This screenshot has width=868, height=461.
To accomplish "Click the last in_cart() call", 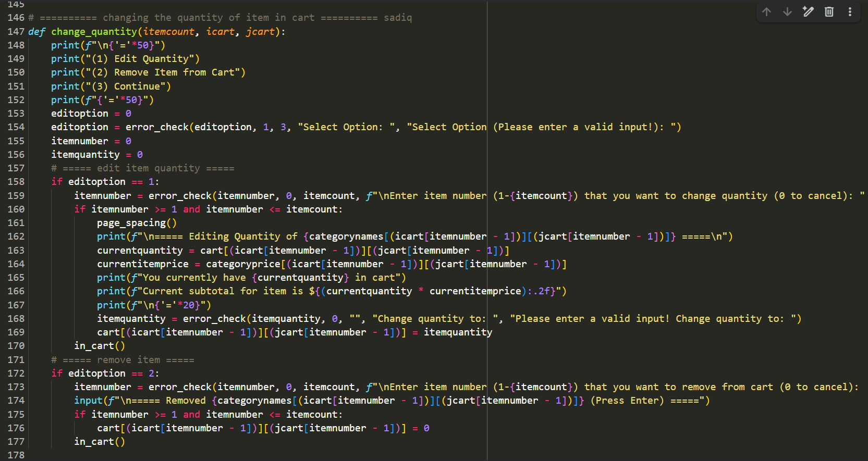I will pyautogui.click(x=99, y=441).
